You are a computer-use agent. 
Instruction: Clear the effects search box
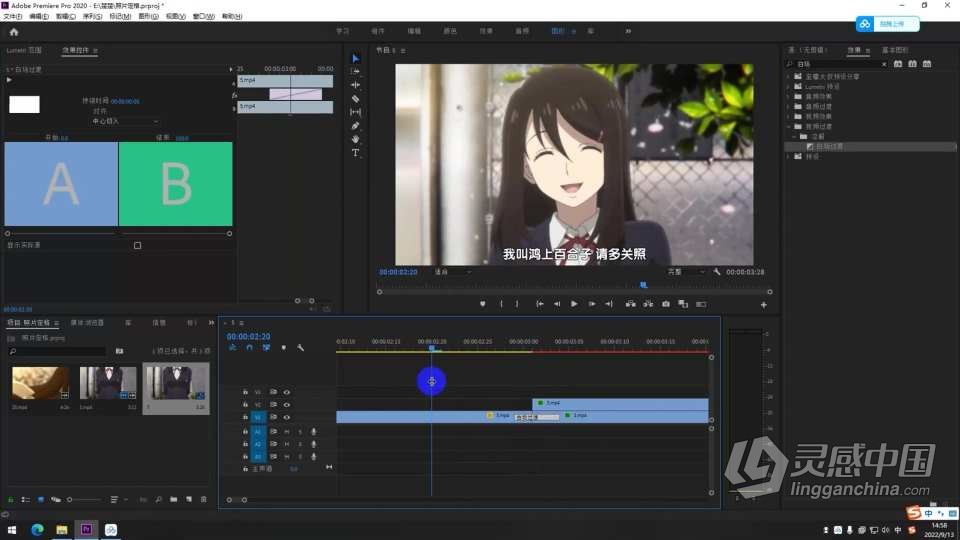[883, 64]
